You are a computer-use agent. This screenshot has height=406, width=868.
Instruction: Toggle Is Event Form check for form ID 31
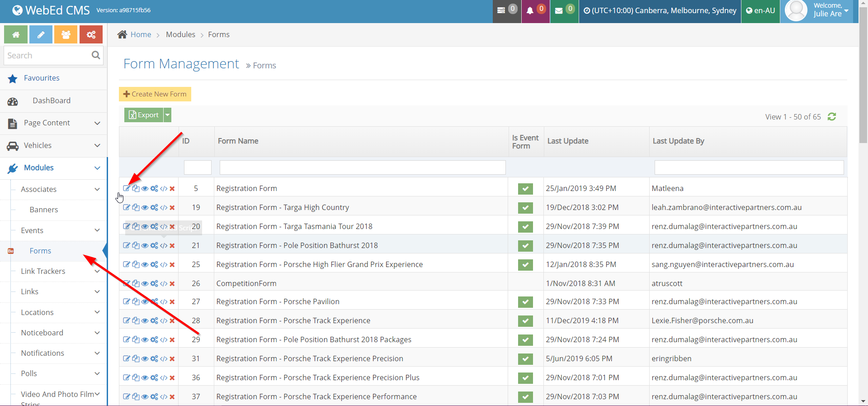(525, 359)
